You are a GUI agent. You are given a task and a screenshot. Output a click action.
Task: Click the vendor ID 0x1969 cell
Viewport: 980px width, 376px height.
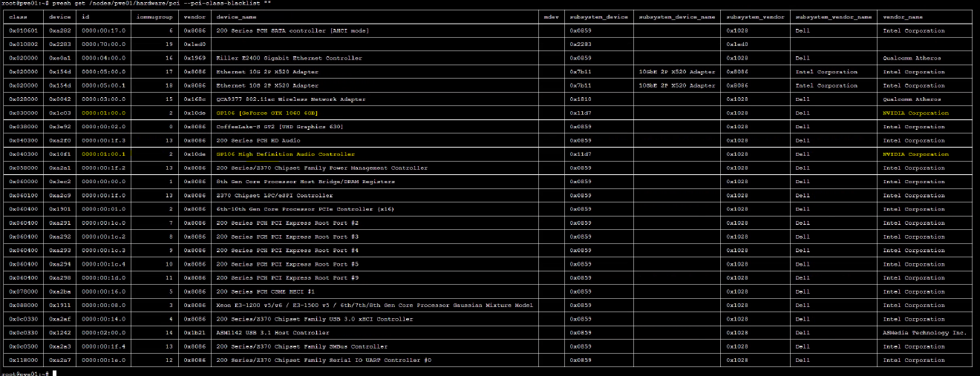(191, 58)
